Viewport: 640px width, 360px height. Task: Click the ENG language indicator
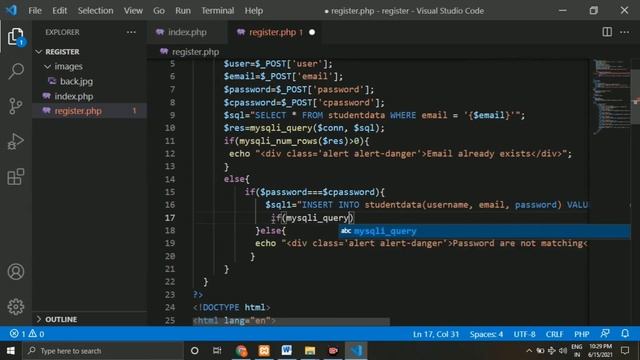pos(577,351)
